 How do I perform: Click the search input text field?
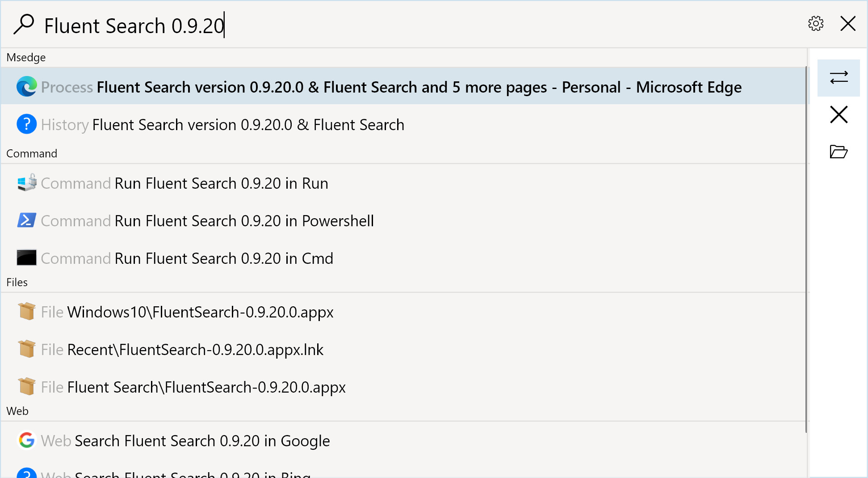pos(420,25)
